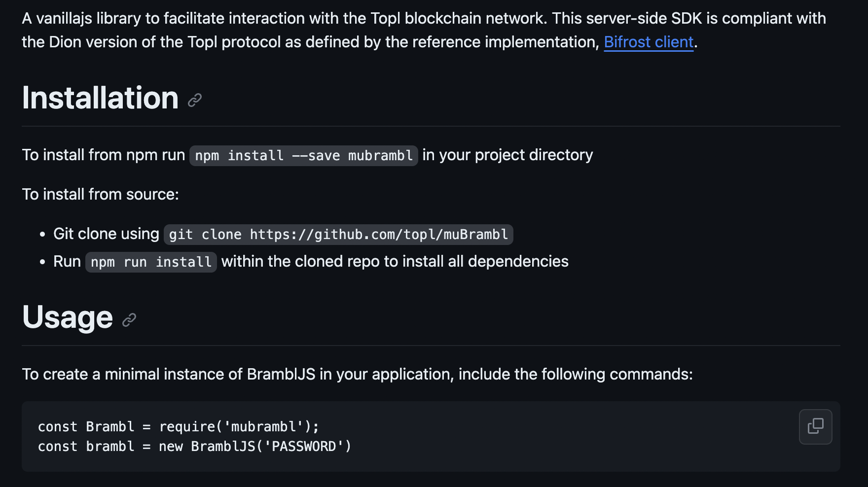868x487 pixels.
Task: Click the "git clone" inline code snippet
Action: point(338,235)
